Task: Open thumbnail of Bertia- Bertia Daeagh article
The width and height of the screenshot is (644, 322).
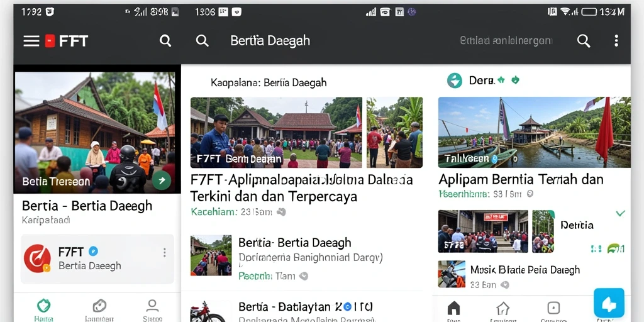Action: coord(211,255)
